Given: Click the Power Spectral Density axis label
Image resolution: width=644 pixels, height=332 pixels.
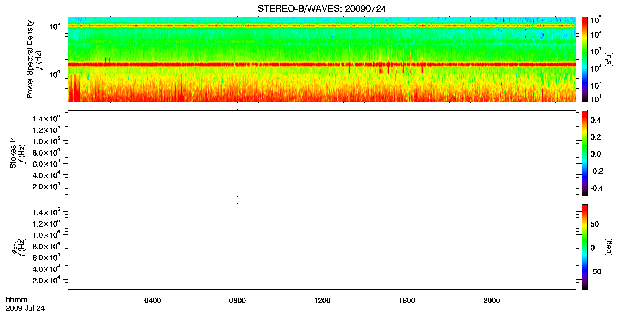Looking at the screenshot, I should pyautogui.click(x=30, y=59).
